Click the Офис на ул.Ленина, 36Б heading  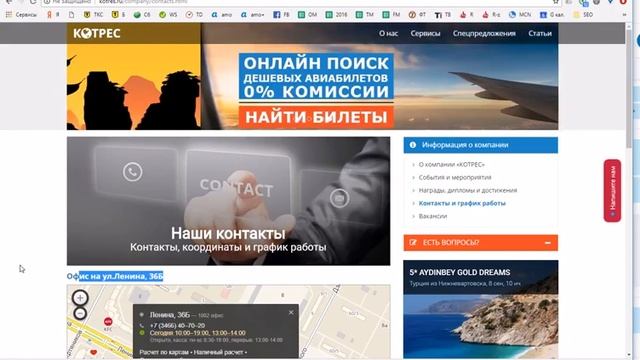[115, 276]
